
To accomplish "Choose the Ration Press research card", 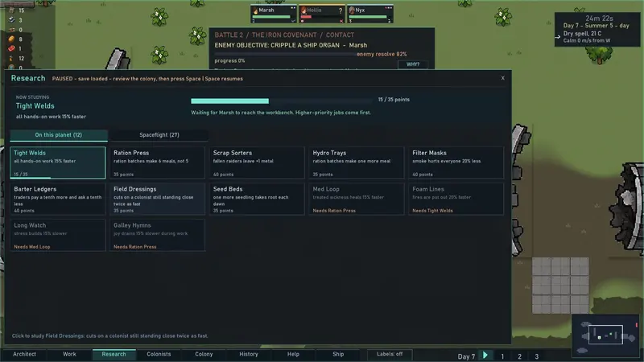I will (x=157, y=163).
